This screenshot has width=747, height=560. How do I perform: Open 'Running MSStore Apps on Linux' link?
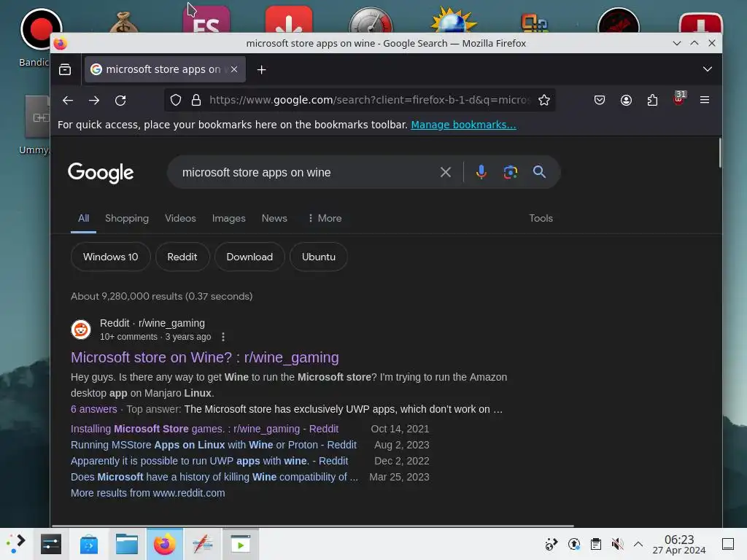point(214,445)
